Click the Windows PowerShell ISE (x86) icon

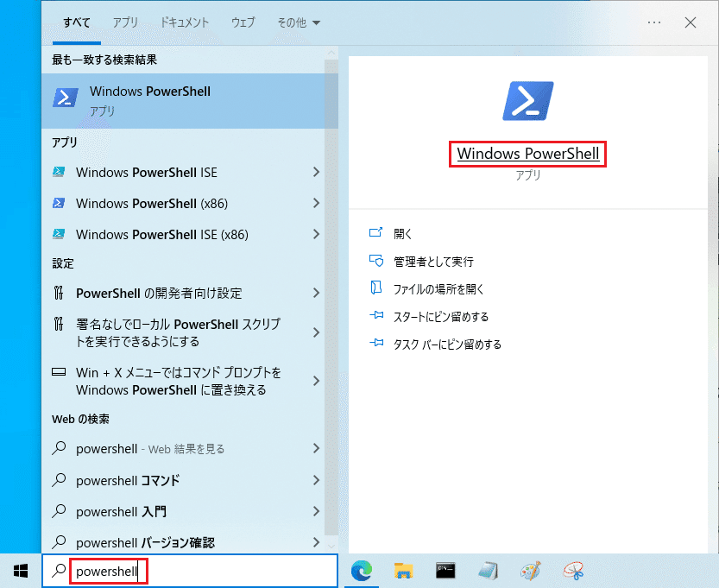click(x=59, y=234)
